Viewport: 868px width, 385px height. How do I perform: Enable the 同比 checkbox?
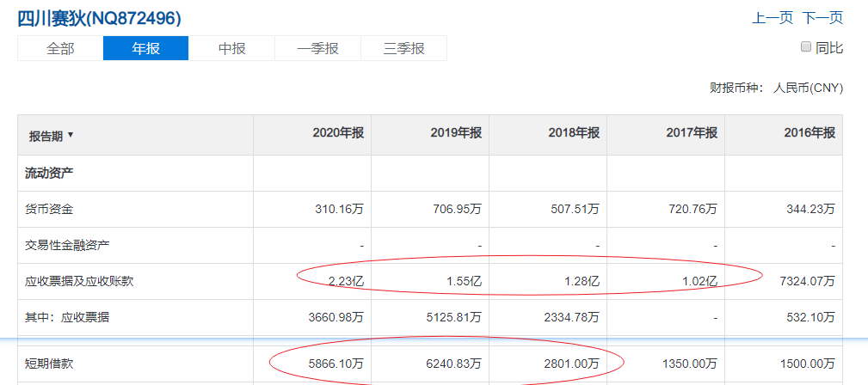806,46
